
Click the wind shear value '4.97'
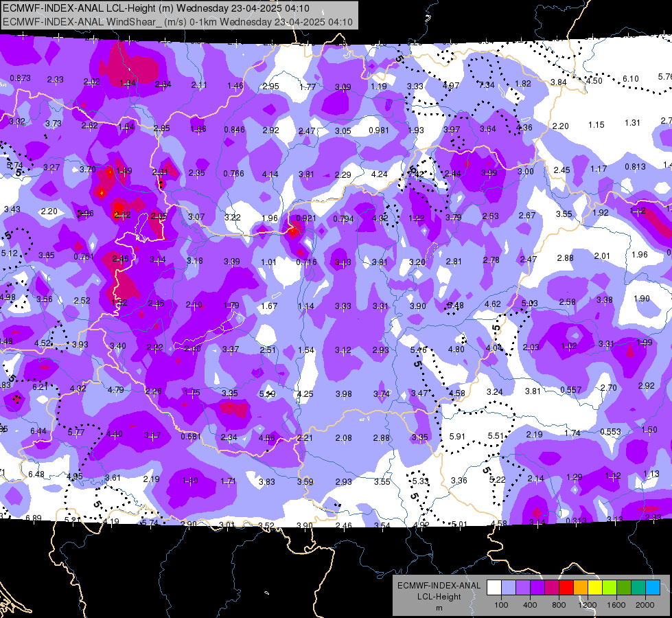[451, 86]
